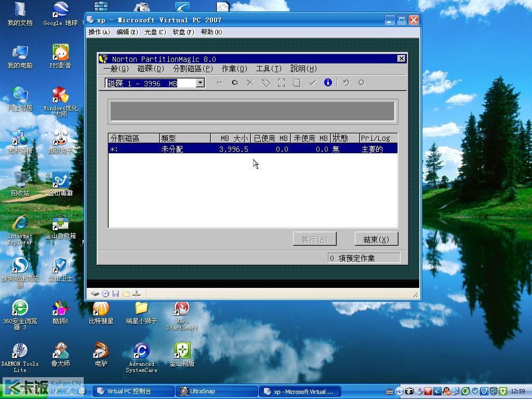Select the 360安全浏览器 desktop icon
Viewport: 532px width, 399px height.
20,315
